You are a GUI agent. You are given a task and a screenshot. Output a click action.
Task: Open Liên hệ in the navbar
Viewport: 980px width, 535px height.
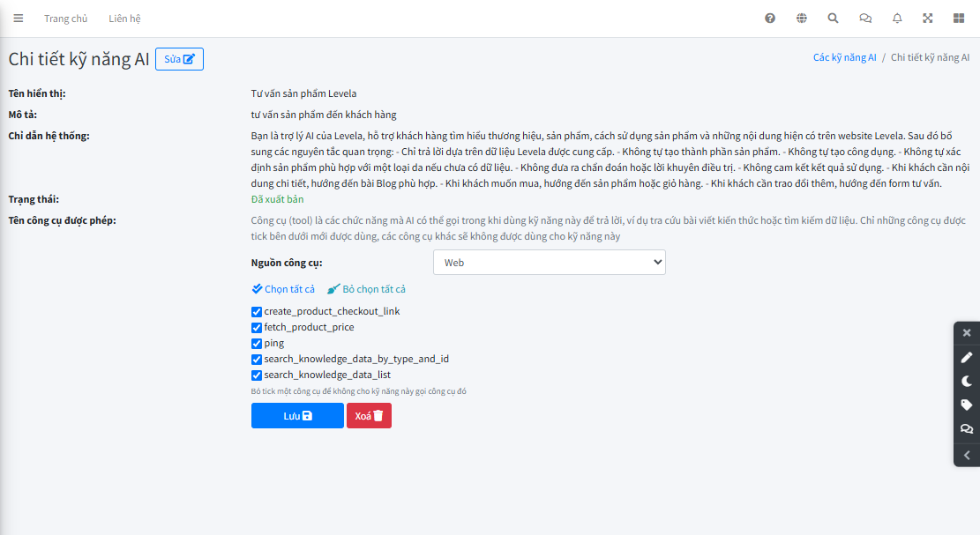pos(124,19)
